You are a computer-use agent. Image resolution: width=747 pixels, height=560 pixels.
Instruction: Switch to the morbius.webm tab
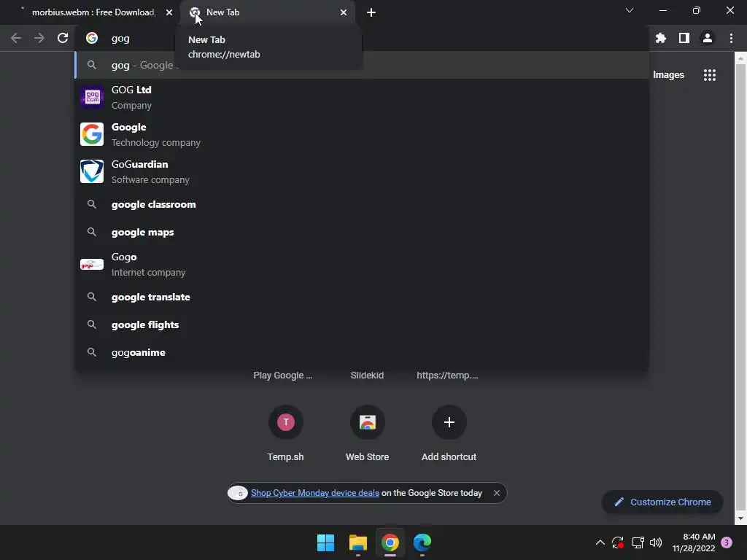click(93, 12)
